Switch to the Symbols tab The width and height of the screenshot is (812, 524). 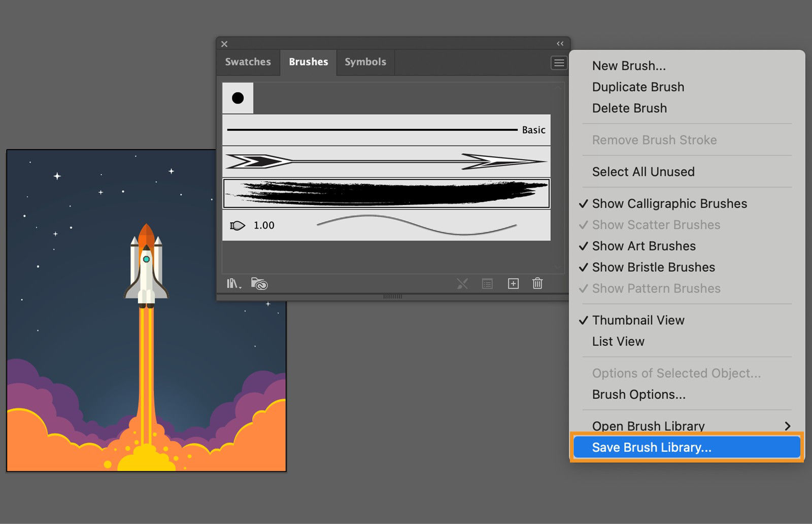365,62
